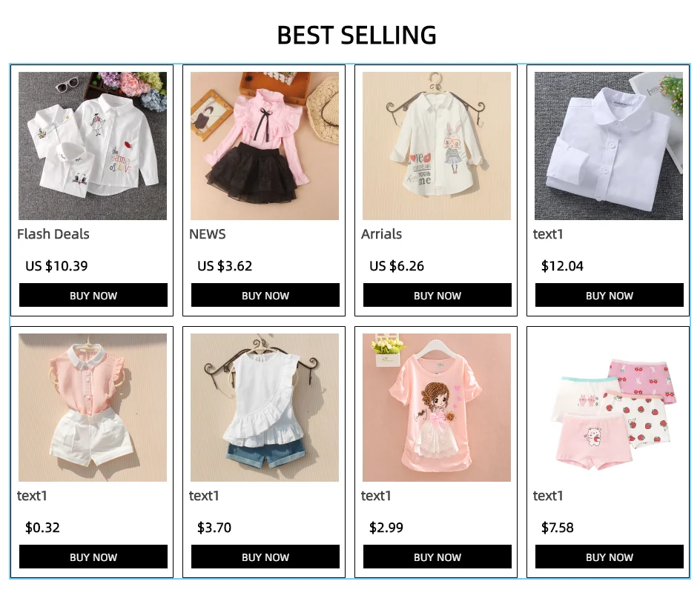Open the bunny print white shirt image
700x604 pixels.
(437, 146)
